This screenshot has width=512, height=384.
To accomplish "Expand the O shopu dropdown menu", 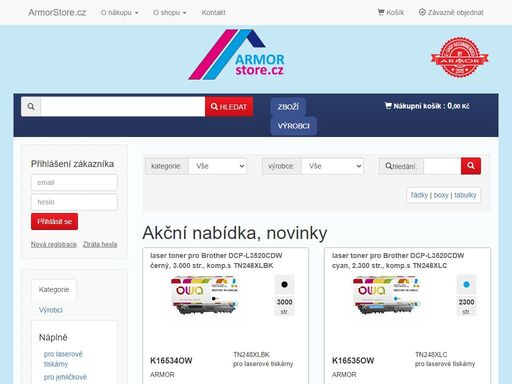I will click(170, 13).
